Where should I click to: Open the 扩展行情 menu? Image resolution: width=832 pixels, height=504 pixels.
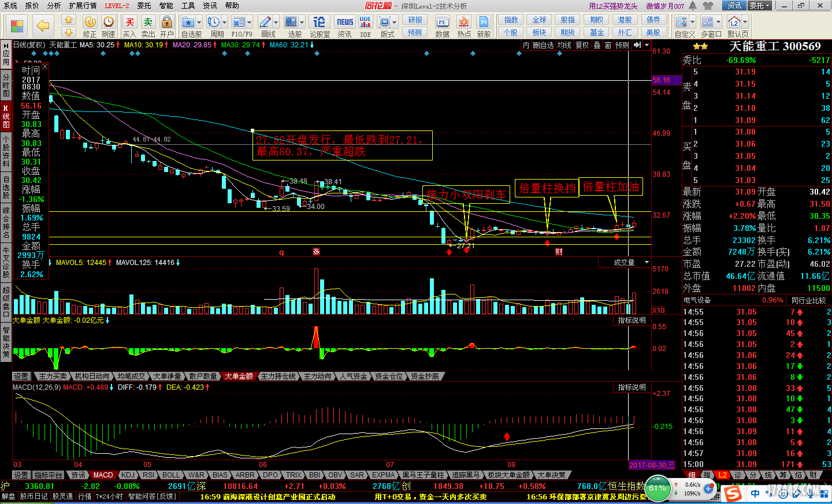[x=83, y=6]
